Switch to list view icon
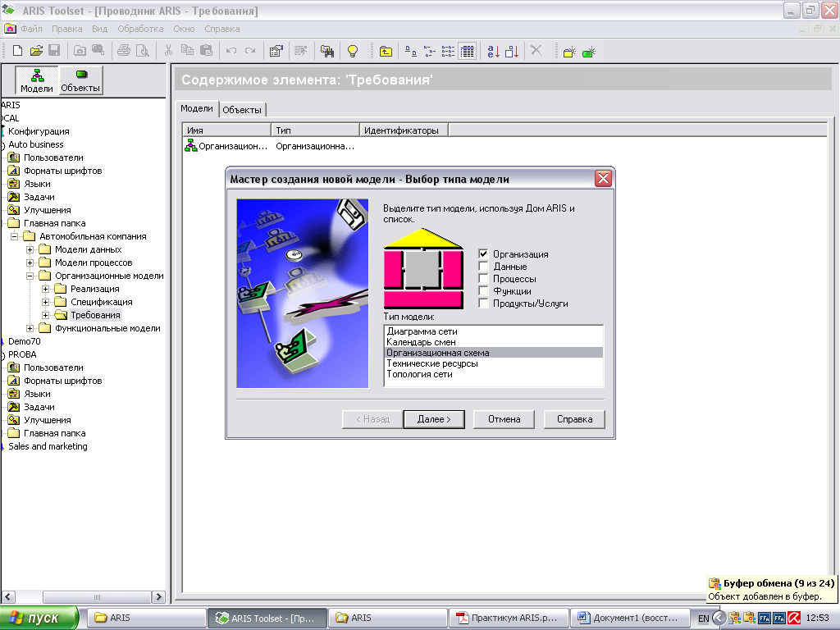 [449, 51]
